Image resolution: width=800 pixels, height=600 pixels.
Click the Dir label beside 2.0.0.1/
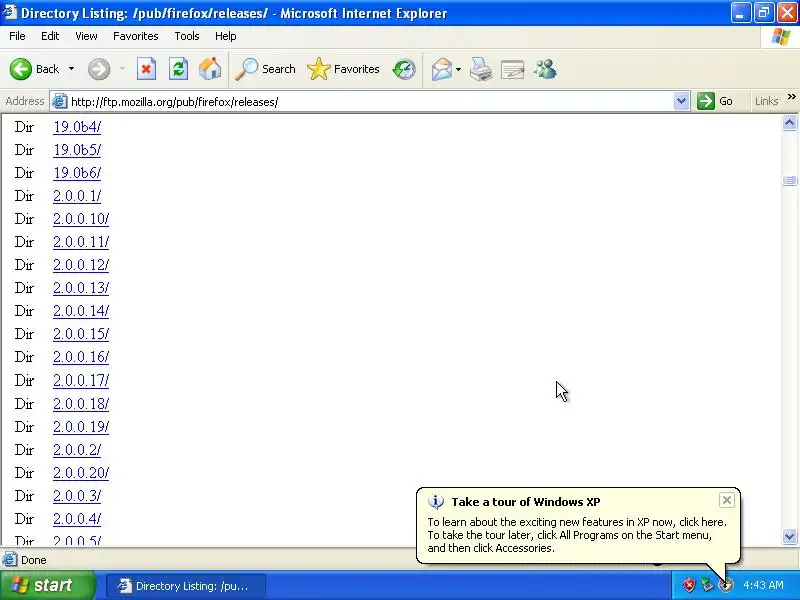coord(24,196)
